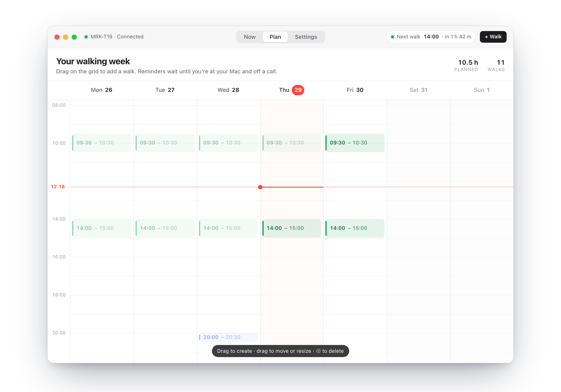
Task: Select Friday 14:00 – 15:00 walk block
Action: point(355,228)
